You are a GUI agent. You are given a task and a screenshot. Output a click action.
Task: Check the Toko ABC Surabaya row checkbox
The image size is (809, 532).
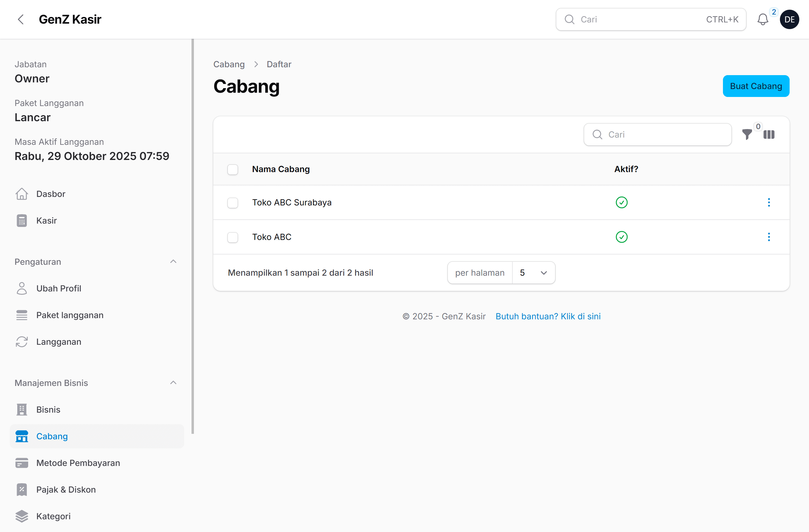232,203
